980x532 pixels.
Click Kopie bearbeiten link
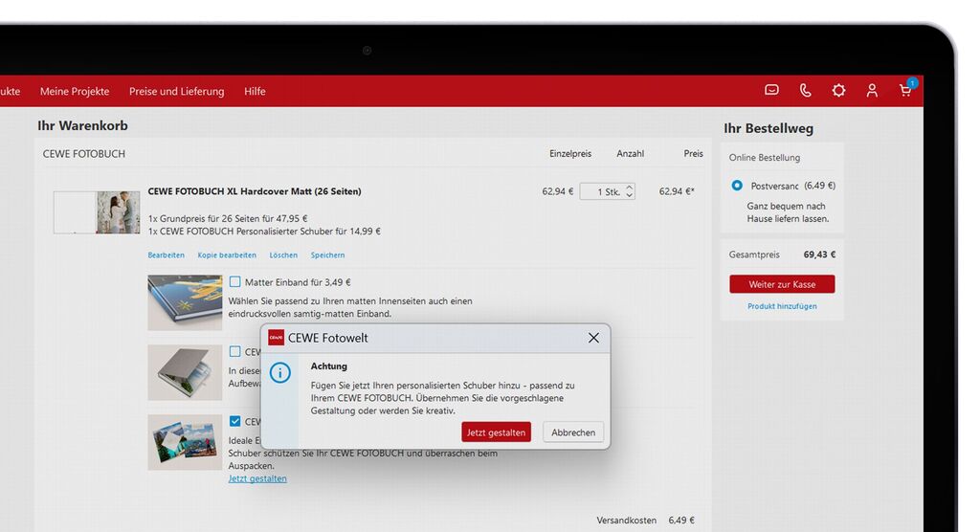pos(227,255)
